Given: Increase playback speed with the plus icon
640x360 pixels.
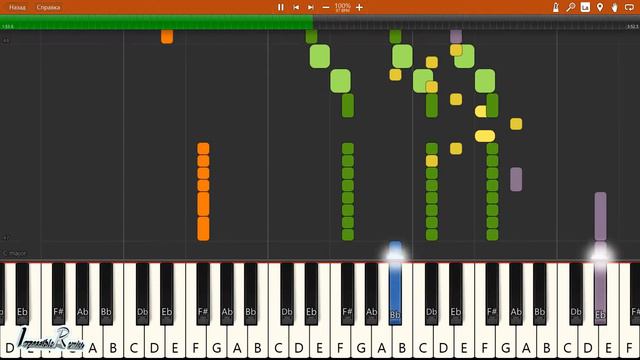Looking at the screenshot, I should tap(359, 7).
